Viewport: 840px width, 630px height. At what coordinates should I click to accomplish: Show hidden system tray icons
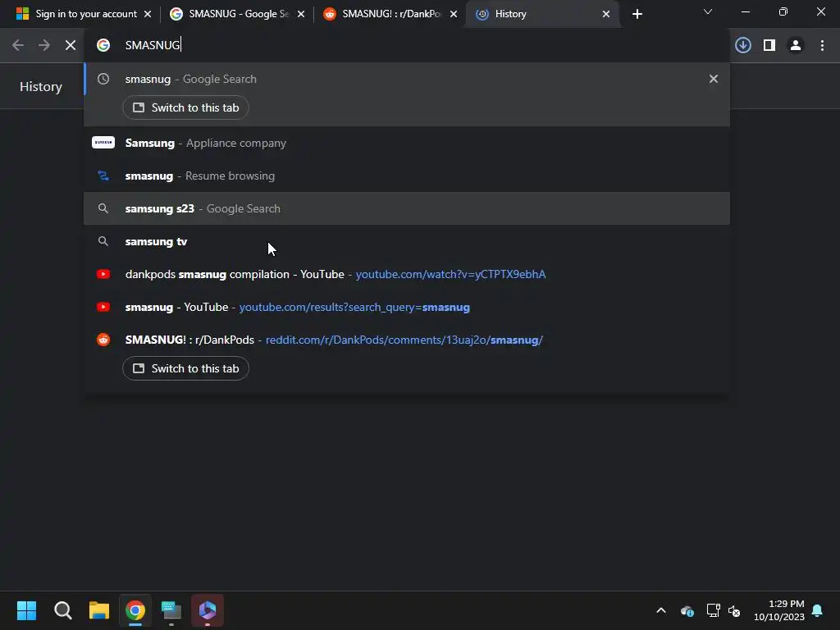click(661, 610)
